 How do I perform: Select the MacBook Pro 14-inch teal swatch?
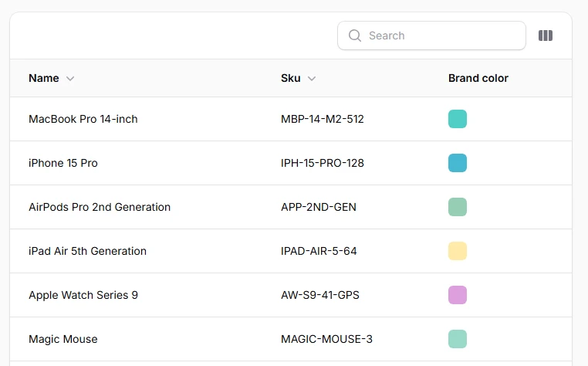click(458, 119)
